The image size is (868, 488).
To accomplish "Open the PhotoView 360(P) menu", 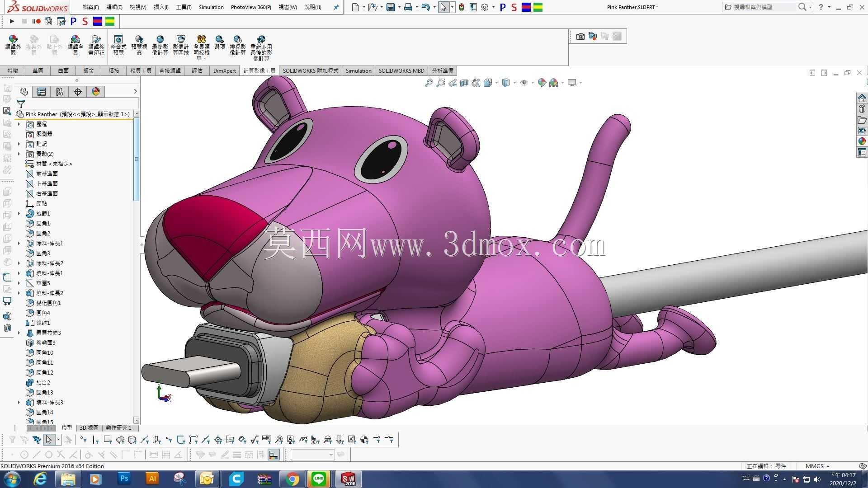I will (x=251, y=7).
